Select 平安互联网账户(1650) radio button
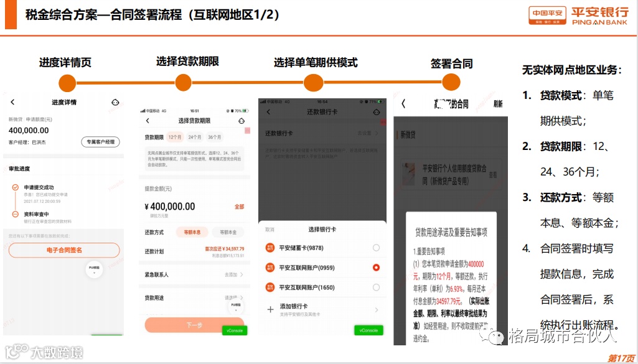 376,287
